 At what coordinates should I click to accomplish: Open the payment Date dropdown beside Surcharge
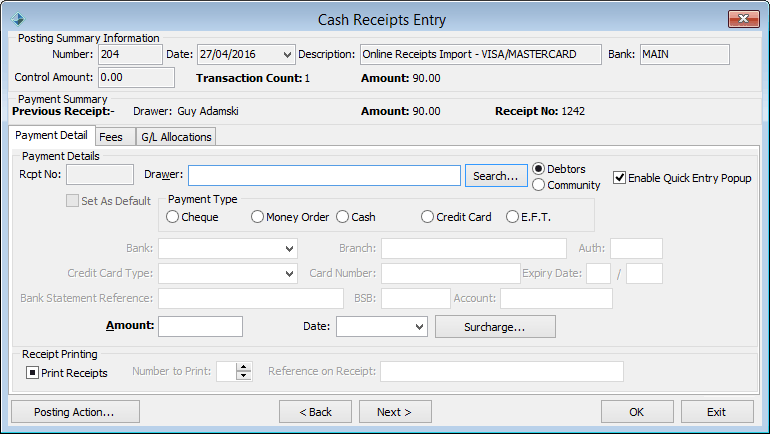419,326
